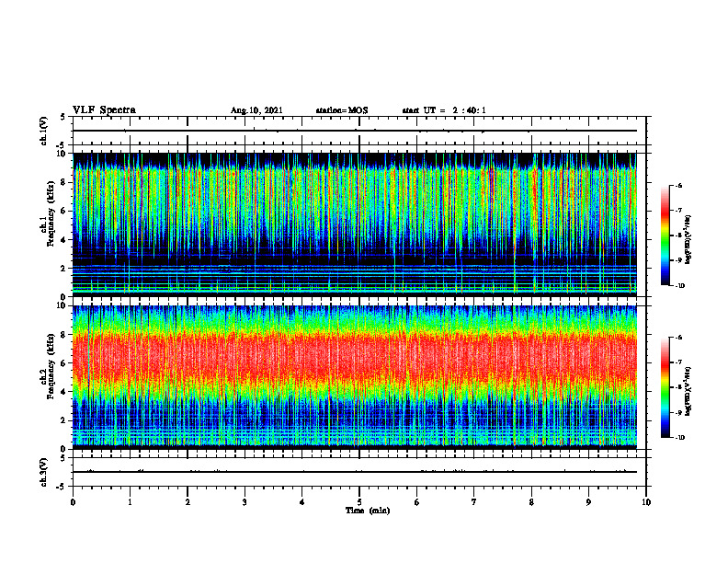The height and width of the screenshot is (563, 728).
Task: Click the "station=MOS" header text
Action: (342, 110)
